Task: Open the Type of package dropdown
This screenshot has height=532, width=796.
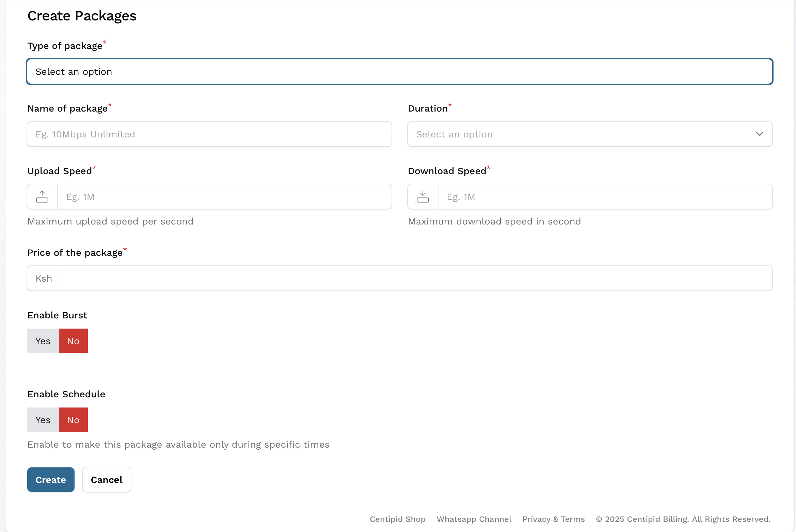Action: [399, 72]
